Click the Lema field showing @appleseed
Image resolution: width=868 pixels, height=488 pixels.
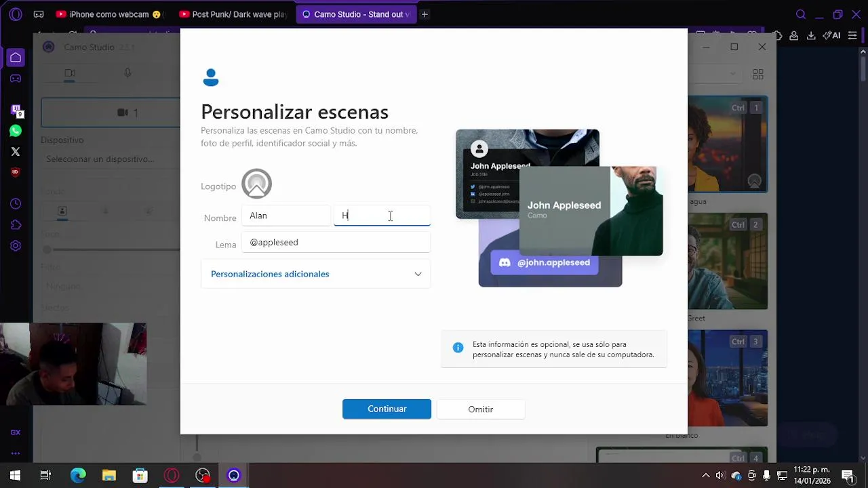coord(336,243)
